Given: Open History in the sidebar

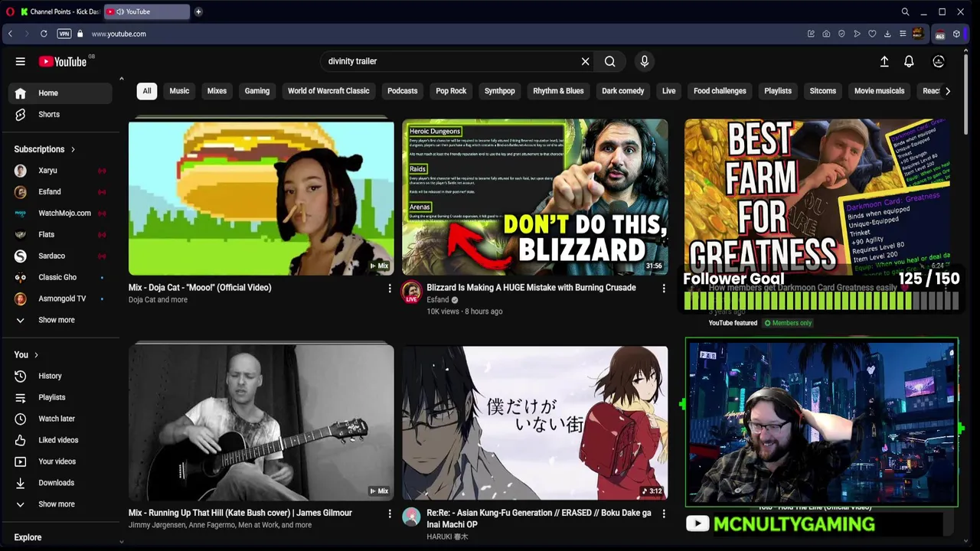Looking at the screenshot, I should 60,377.
